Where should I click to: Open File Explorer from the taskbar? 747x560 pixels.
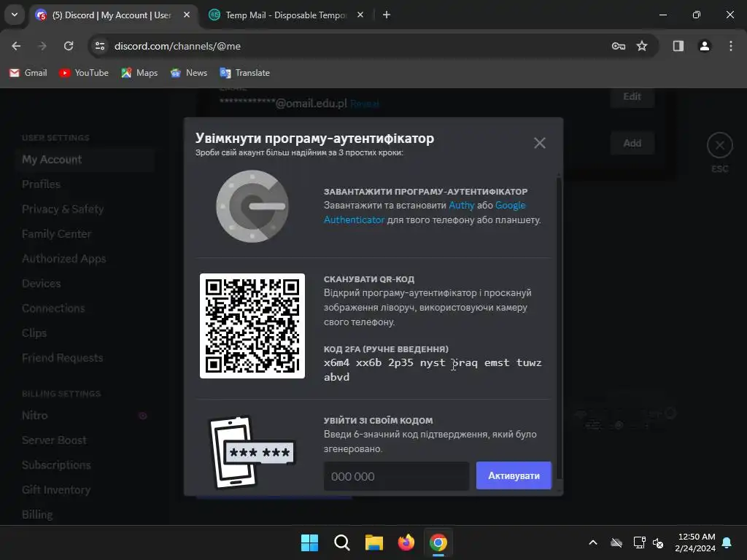[374, 542]
